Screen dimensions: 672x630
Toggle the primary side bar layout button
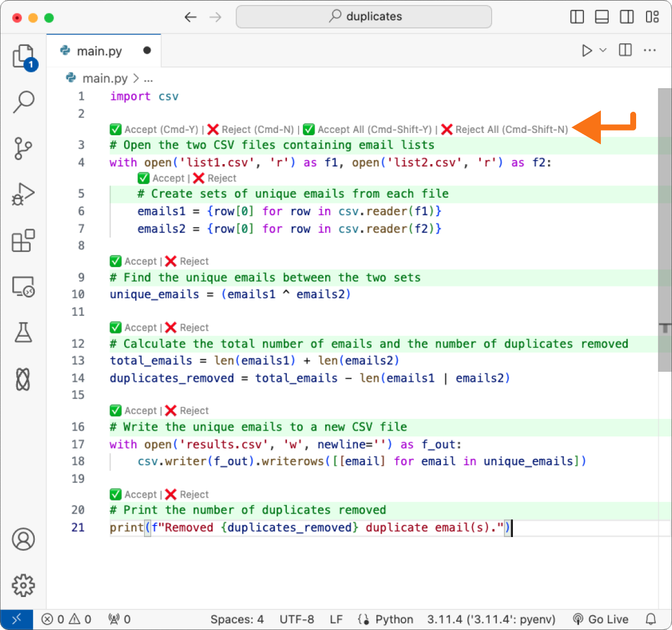577,17
